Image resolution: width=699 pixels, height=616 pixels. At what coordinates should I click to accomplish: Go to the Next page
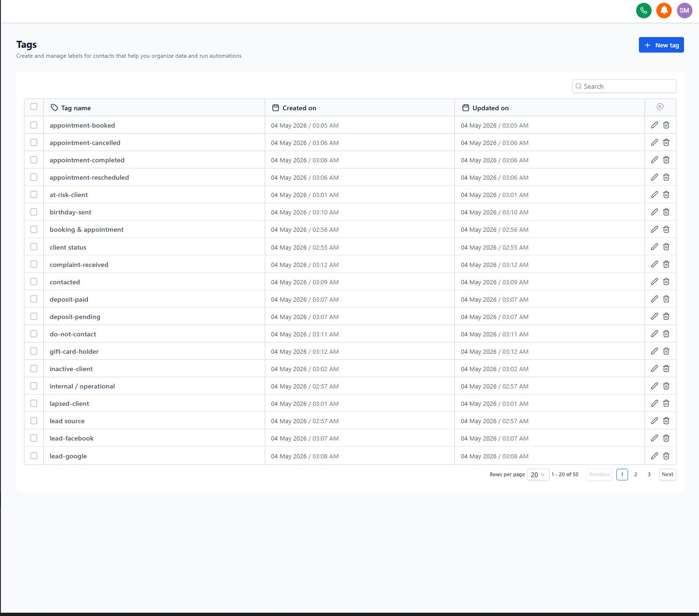click(668, 474)
